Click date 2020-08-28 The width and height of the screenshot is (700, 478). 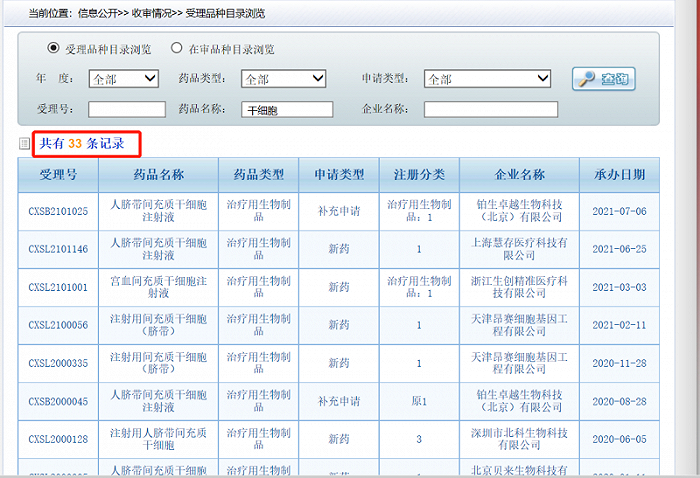[x=620, y=401]
